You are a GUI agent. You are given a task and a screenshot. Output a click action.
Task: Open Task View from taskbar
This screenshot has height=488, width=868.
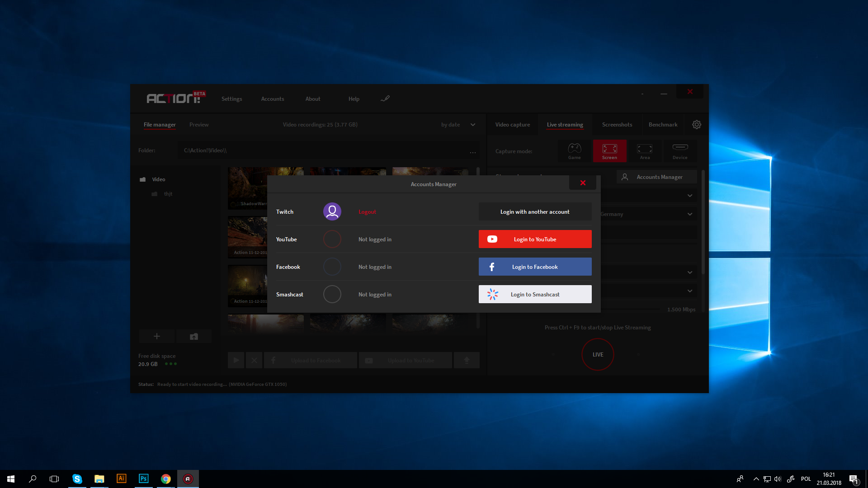pos(54,479)
